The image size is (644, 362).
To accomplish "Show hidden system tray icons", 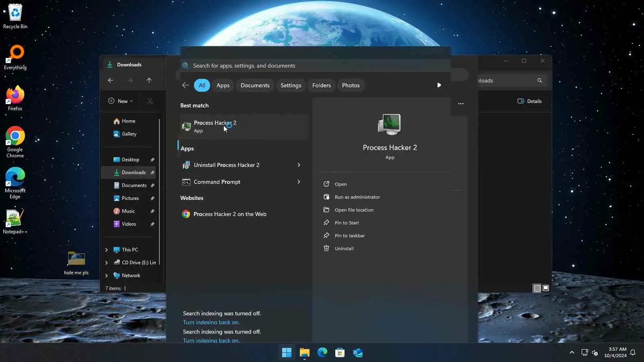I will (572, 353).
